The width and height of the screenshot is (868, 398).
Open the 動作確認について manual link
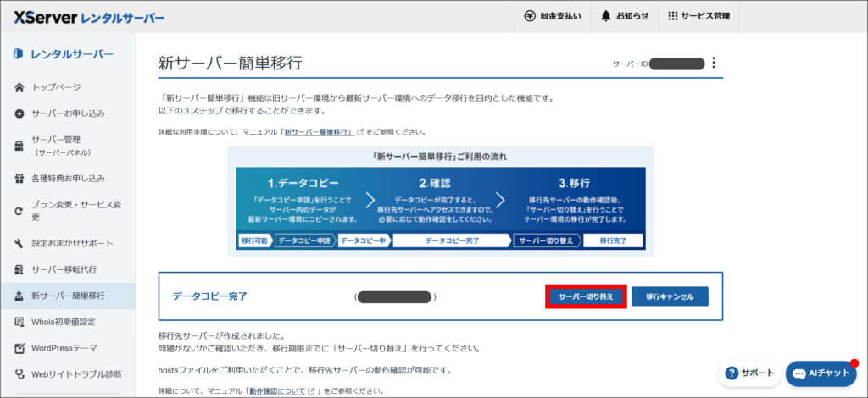point(277,391)
